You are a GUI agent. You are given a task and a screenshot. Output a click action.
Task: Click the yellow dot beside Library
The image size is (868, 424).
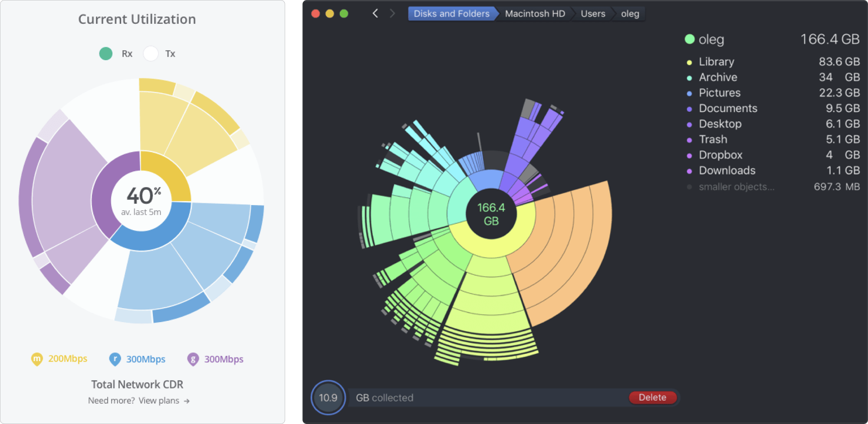[689, 62]
